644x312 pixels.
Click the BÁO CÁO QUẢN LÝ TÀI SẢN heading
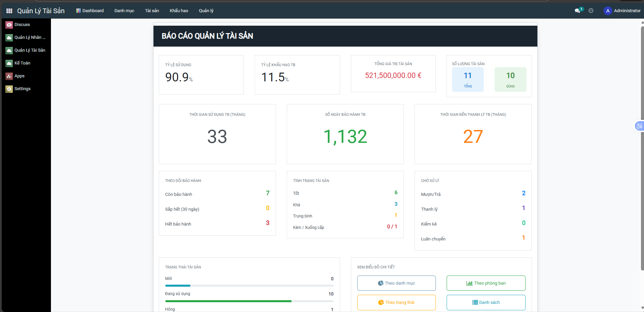click(207, 36)
